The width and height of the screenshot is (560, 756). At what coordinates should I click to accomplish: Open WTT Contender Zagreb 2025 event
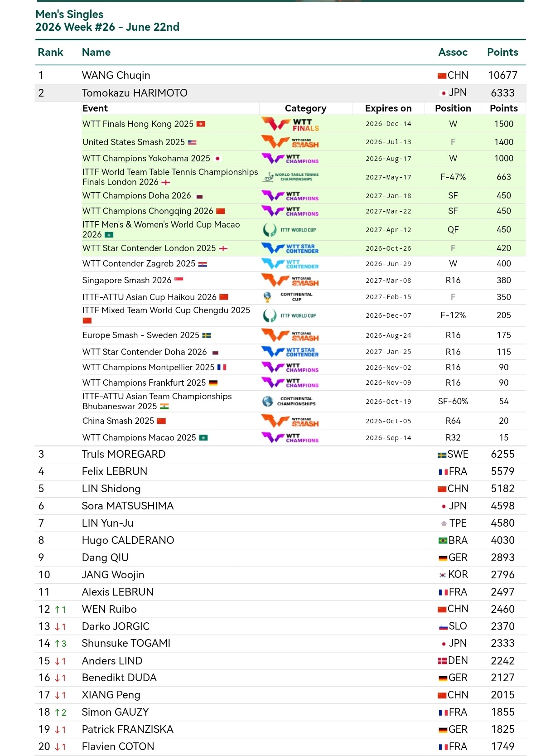click(139, 264)
